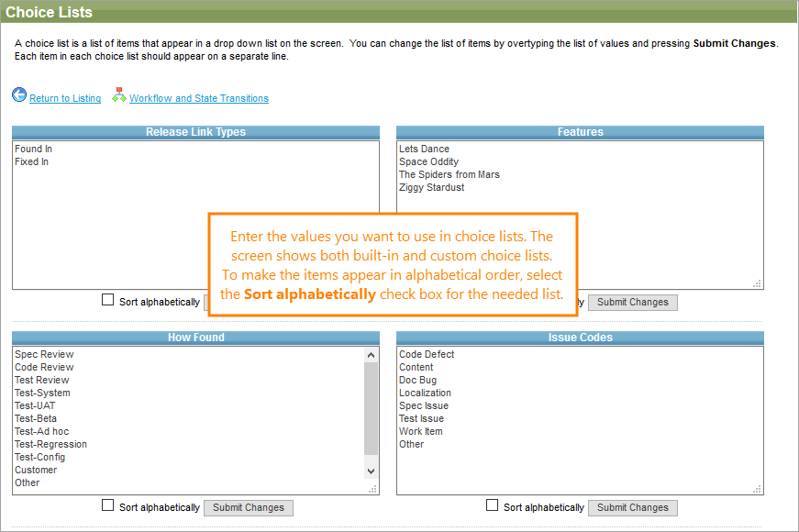Click 'Spec Issue' in Issue Codes
The width and height of the screenshot is (799, 532).
(424, 405)
